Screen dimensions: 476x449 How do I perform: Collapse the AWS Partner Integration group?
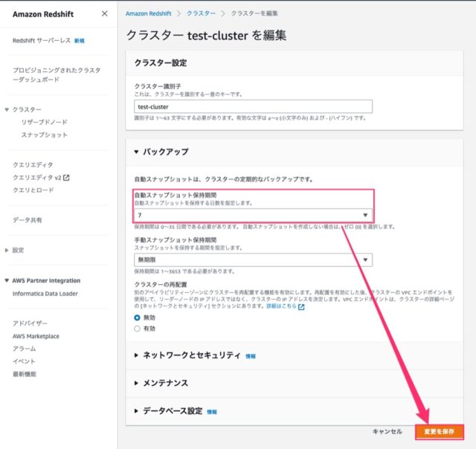pos(7,281)
